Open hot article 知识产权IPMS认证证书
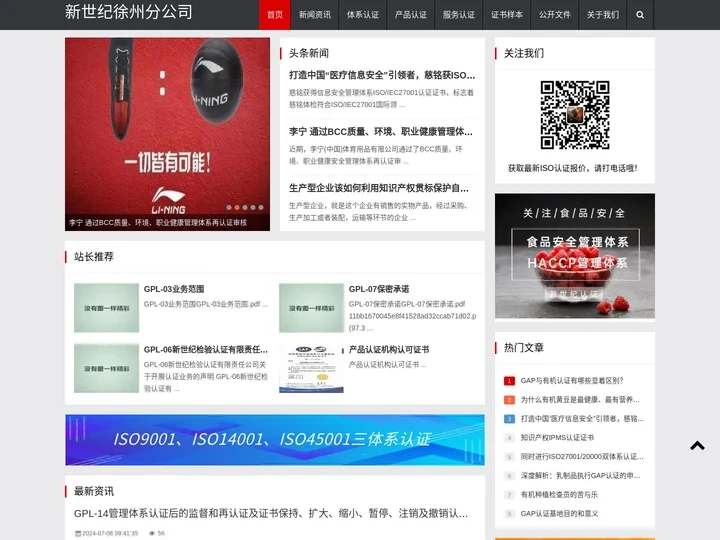The width and height of the screenshot is (720, 540). click(x=557, y=438)
